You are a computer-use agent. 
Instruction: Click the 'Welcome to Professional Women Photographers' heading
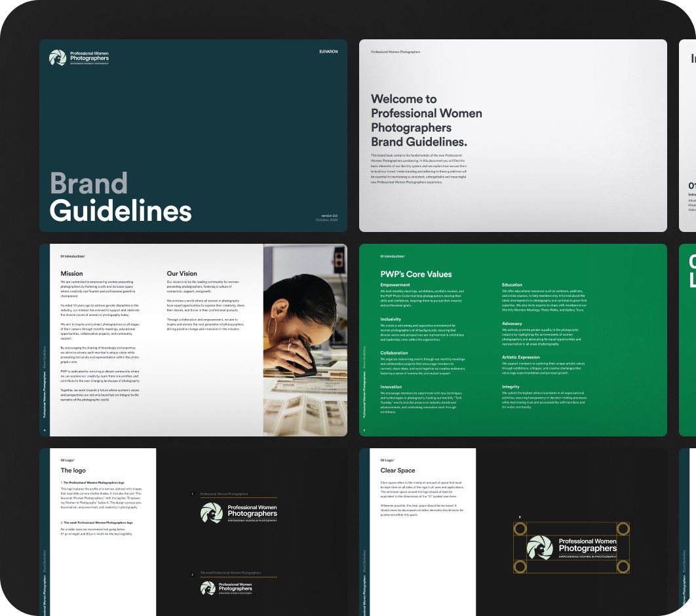point(426,121)
